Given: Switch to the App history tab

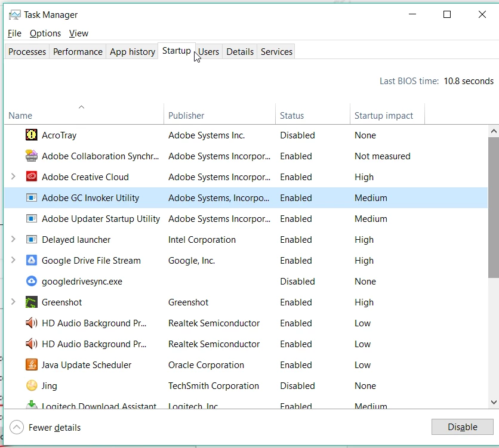Looking at the screenshot, I should click(133, 51).
